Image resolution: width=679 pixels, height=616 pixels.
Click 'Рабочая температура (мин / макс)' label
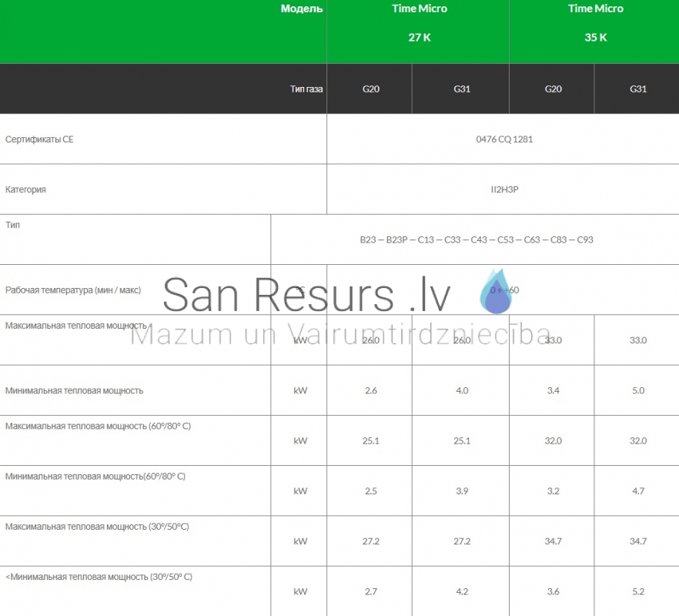73,290
